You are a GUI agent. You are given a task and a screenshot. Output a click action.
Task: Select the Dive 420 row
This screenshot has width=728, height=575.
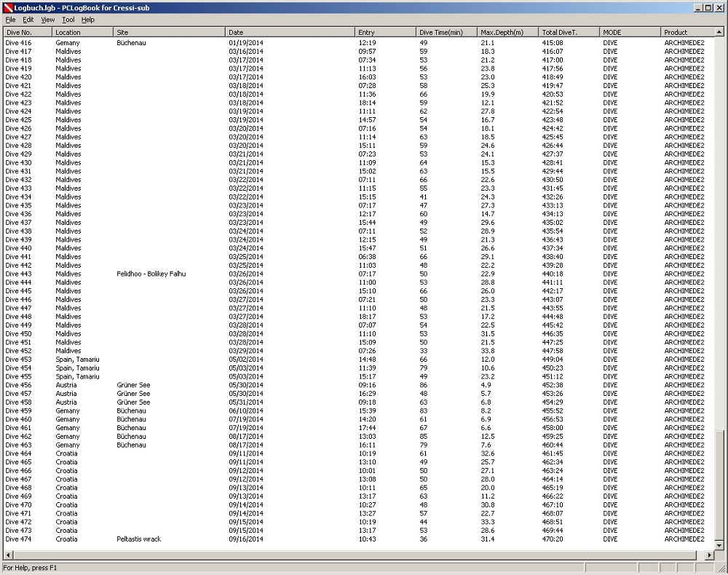[x=359, y=77]
